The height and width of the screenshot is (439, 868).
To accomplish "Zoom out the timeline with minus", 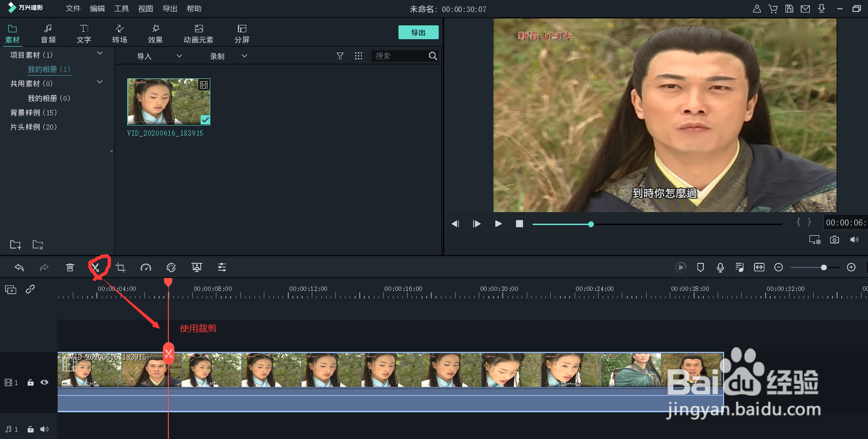I will [x=779, y=267].
